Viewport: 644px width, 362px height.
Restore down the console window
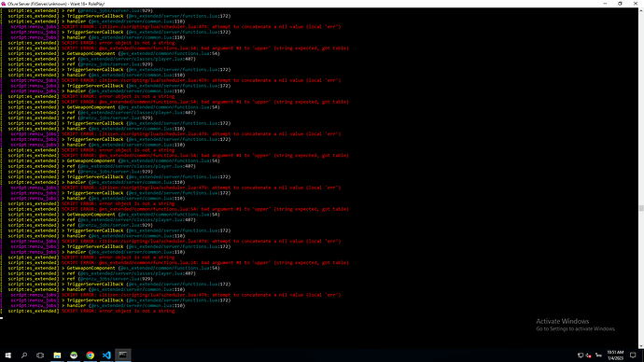click(x=620, y=4)
